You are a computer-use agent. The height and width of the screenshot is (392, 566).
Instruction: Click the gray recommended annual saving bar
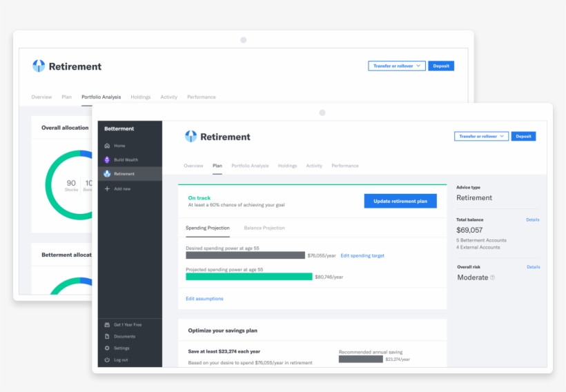click(x=360, y=359)
